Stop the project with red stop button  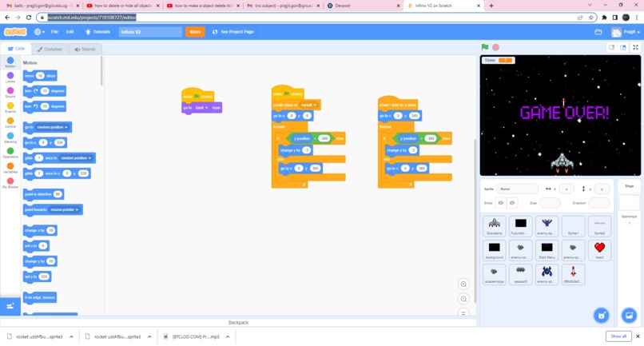click(495, 47)
